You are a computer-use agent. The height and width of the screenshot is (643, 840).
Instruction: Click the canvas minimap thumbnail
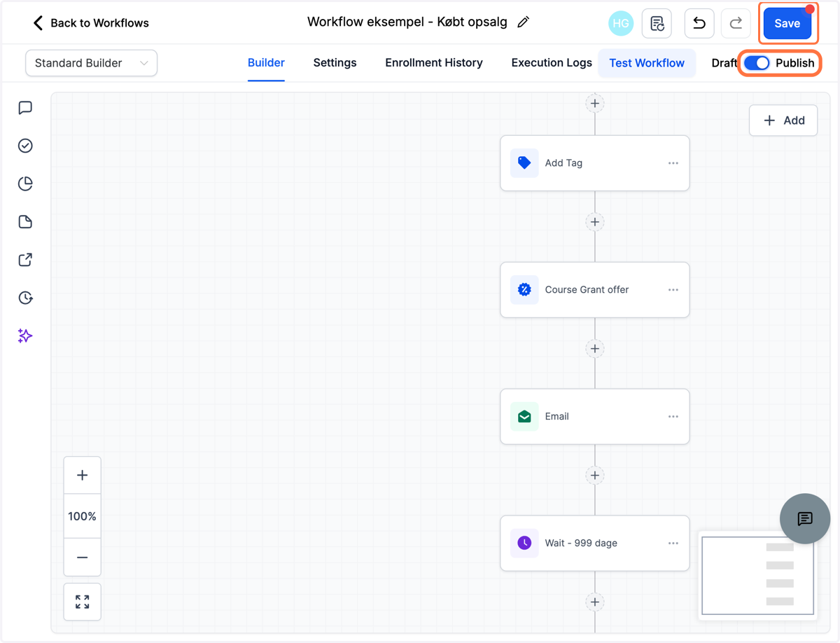(758, 576)
